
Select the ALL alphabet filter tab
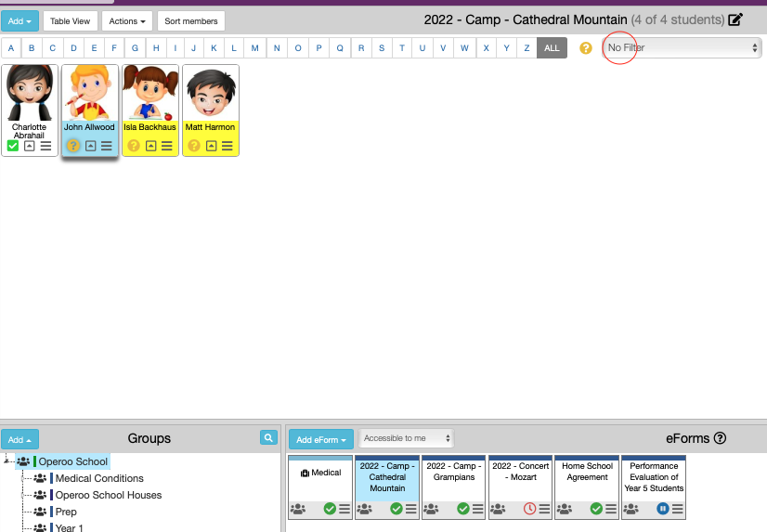tap(552, 47)
